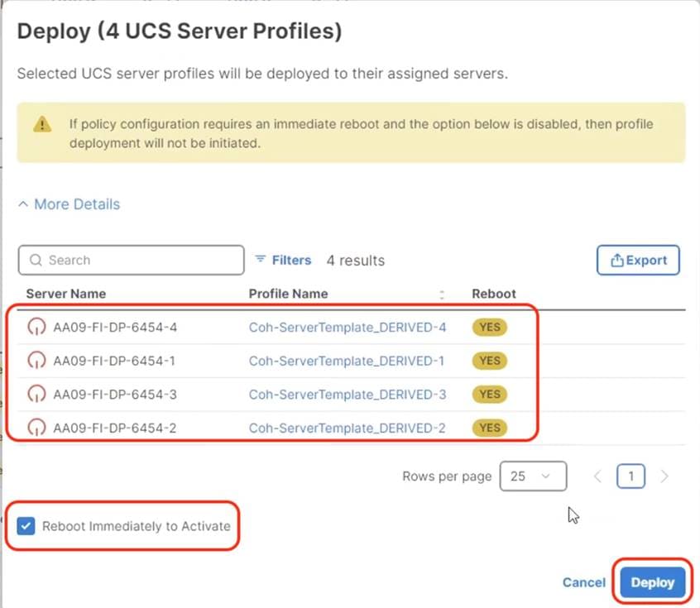Click the Reboot column header
This screenshot has width=700, height=608.
493,294
